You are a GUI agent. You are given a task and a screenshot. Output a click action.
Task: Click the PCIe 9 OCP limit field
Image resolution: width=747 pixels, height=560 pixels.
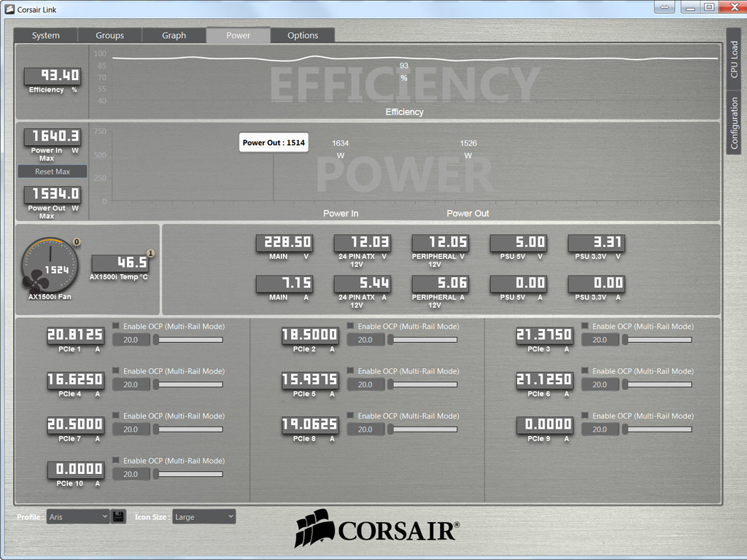600,429
